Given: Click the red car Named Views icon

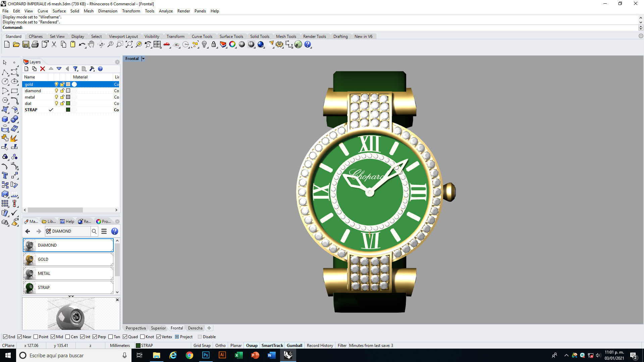Looking at the screenshot, I should click(167, 44).
